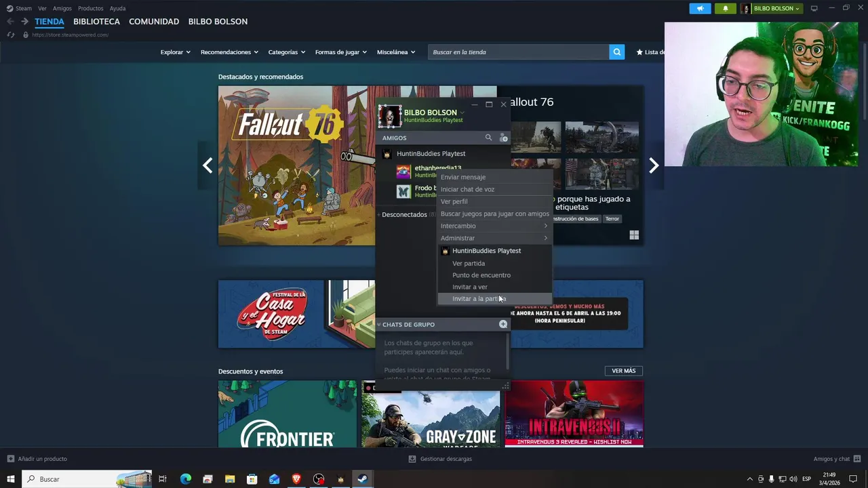Open the Steam menu in the menu bar
This screenshot has width=868, height=488.
pyautogui.click(x=24, y=8)
